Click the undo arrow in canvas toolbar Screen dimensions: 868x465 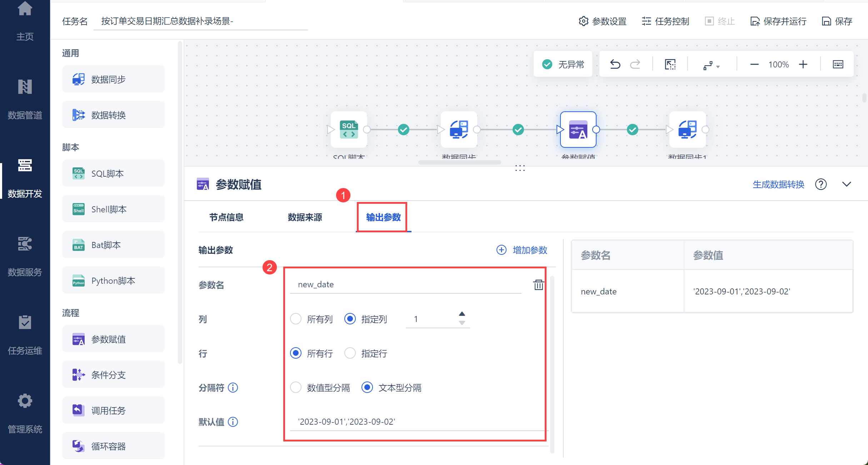615,64
